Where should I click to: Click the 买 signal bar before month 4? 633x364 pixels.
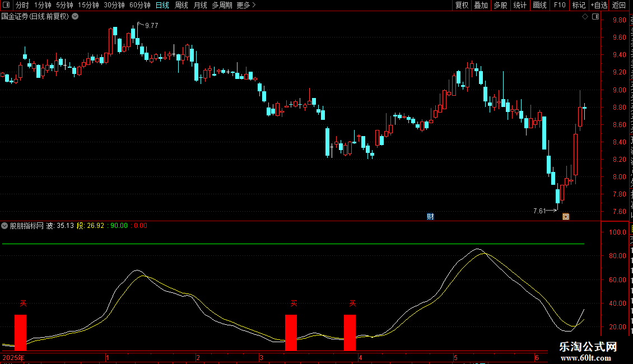tap(350, 333)
